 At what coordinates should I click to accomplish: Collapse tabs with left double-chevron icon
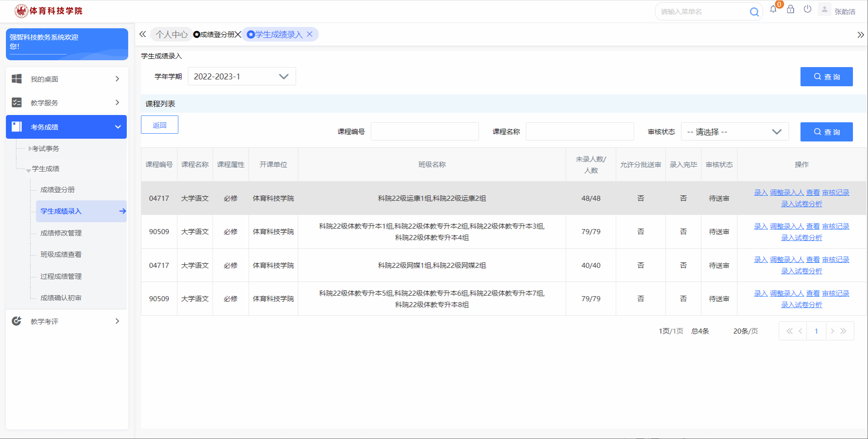click(x=143, y=34)
